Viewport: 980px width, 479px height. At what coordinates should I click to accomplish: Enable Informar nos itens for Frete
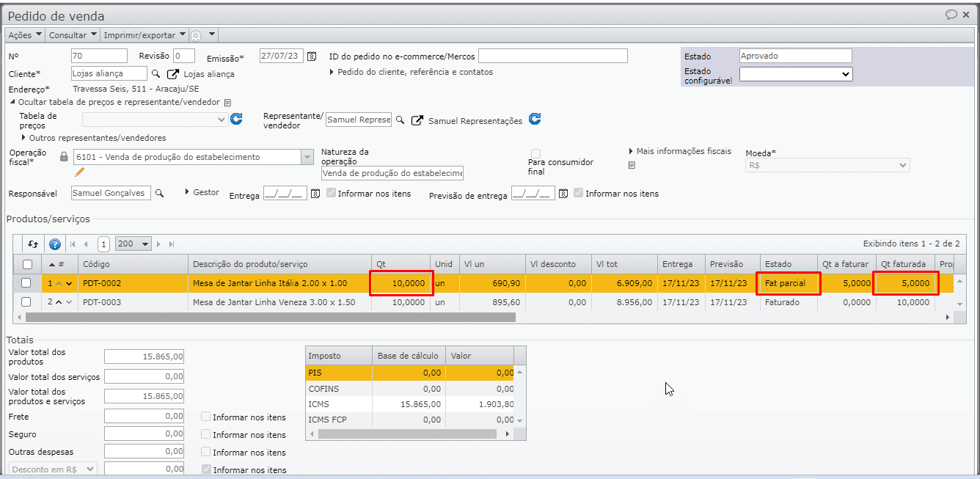click(x=206, y=417)
